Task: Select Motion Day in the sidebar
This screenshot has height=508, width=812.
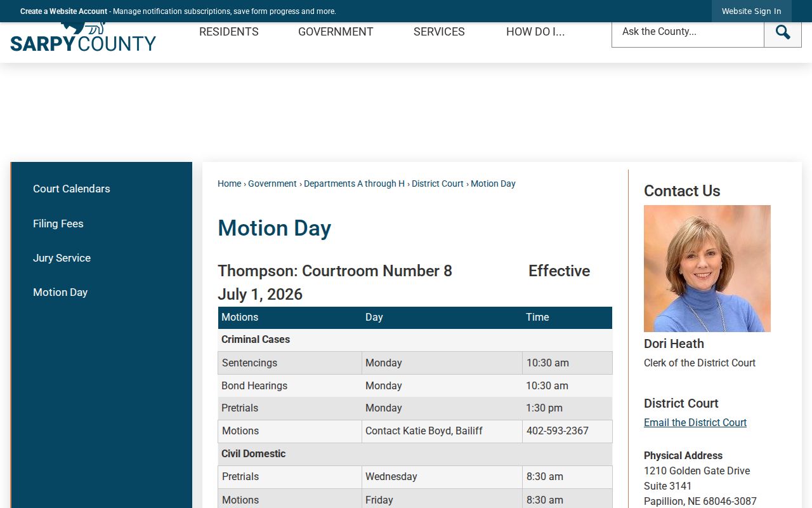Action: click(x=60, y=292)
